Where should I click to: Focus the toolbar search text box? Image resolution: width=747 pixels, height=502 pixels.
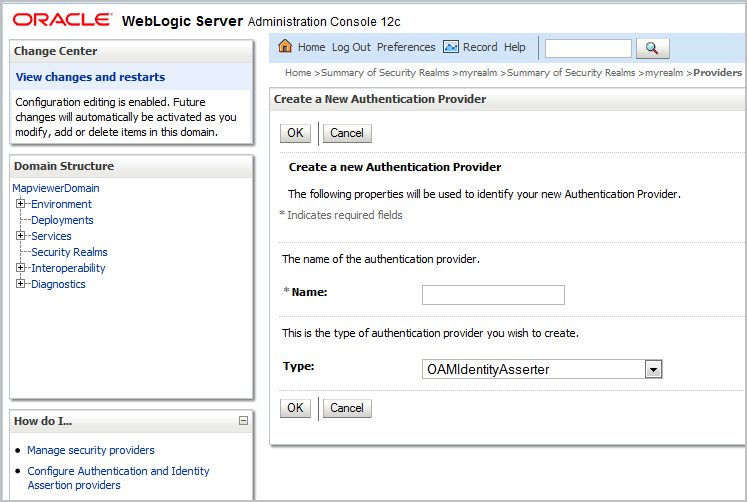coord(588,49)
